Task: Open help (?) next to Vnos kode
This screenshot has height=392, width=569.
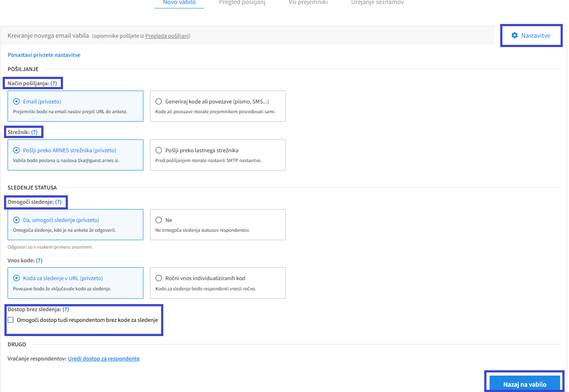Action: pos(39,260)
